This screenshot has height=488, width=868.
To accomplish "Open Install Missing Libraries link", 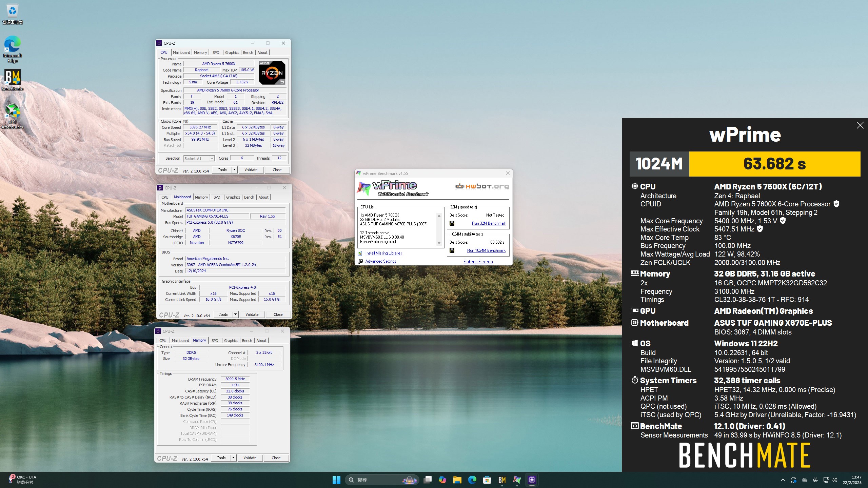I will [383, 253].
